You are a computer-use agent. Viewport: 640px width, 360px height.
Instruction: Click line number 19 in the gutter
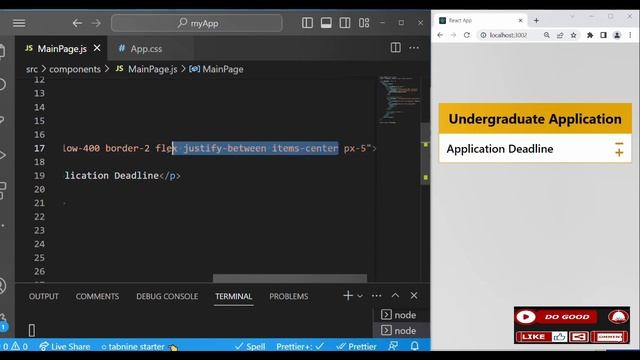39,176
